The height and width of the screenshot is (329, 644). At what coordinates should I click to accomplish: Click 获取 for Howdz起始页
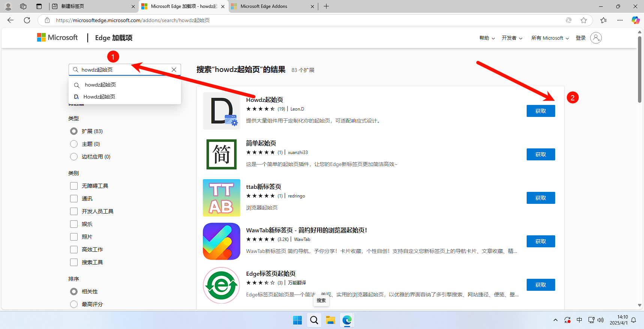(541, 111)
